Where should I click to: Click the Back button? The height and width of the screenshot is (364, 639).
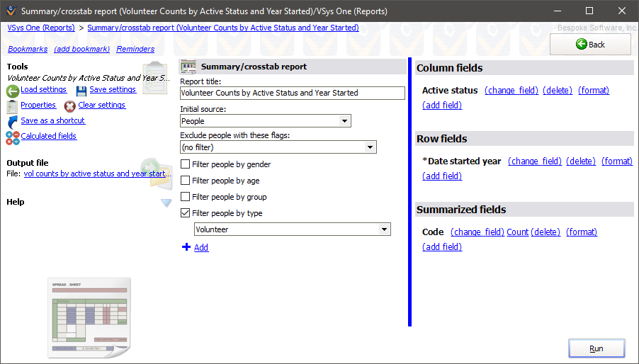(x=590, y=45)
